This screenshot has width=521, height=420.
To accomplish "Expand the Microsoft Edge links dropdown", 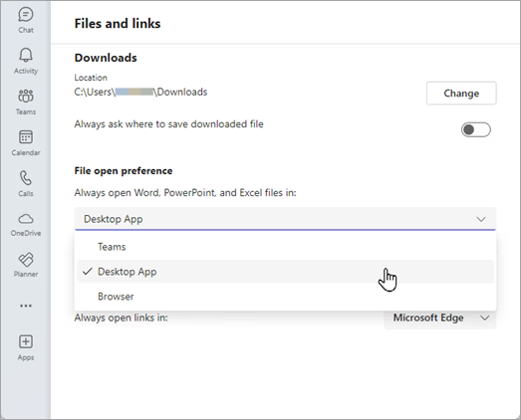I will 440,317.
